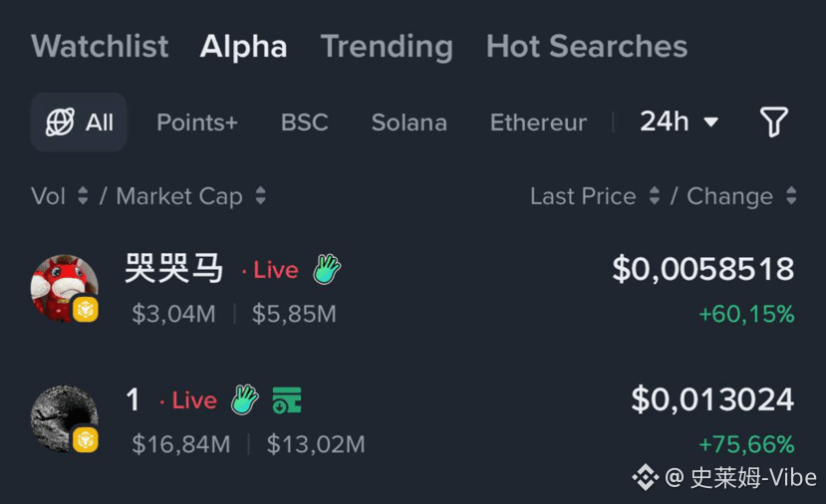Switch to the Watchlist tab
The width and height of the screenshot is (826, 504).
(x=100, y=46)
